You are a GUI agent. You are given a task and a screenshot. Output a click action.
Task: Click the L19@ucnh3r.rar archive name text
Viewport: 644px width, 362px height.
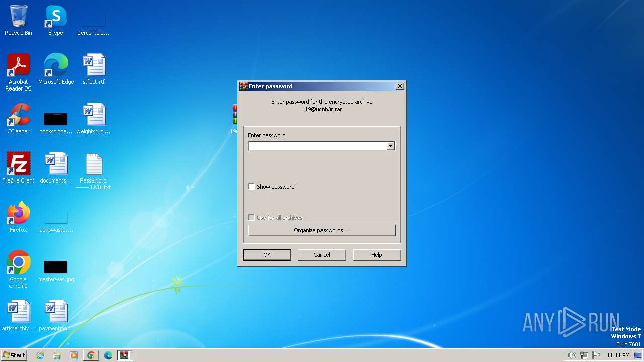(322, 109)
